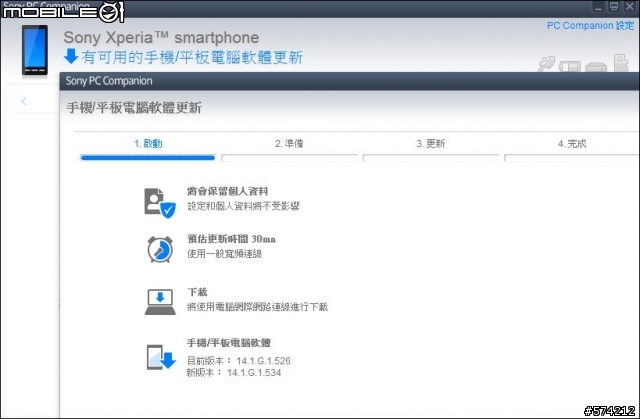
Task: Select step tab 4. 完成
Action: pyautogui.click(x=572, y=144)
